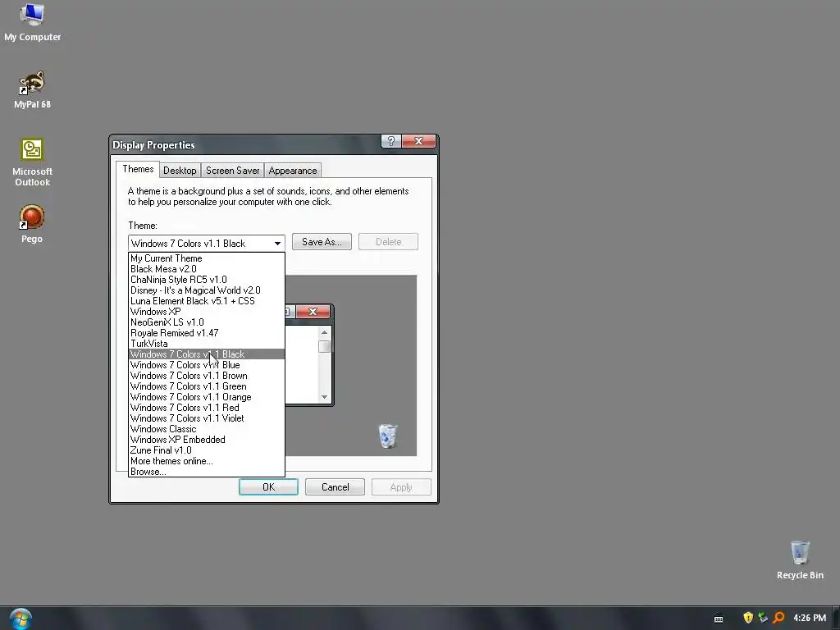Select the Microsoft Outlook desktop icon
The height and width of the screenshot is (630, 840).
[32, 162]
